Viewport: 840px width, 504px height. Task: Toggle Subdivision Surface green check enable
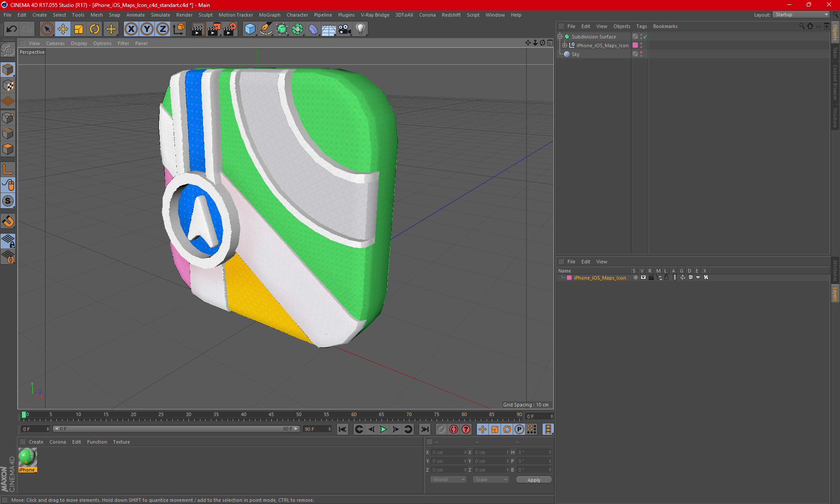[645, 37]
